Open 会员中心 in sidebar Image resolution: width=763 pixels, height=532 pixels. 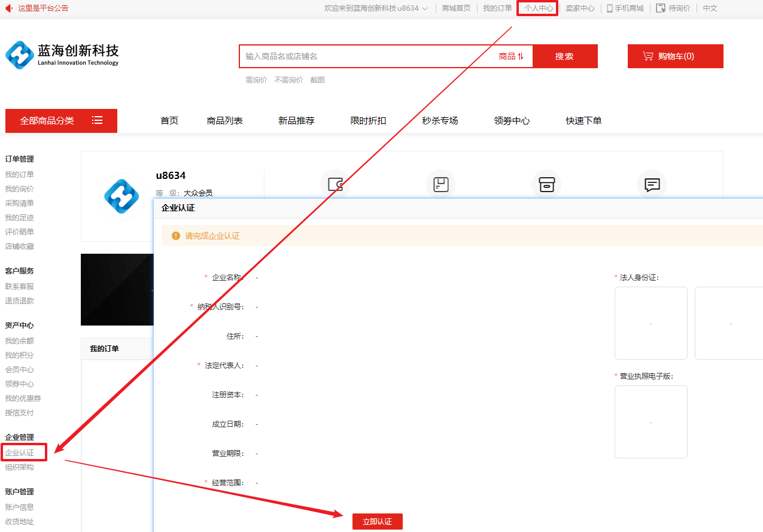(x=20, y=370)
